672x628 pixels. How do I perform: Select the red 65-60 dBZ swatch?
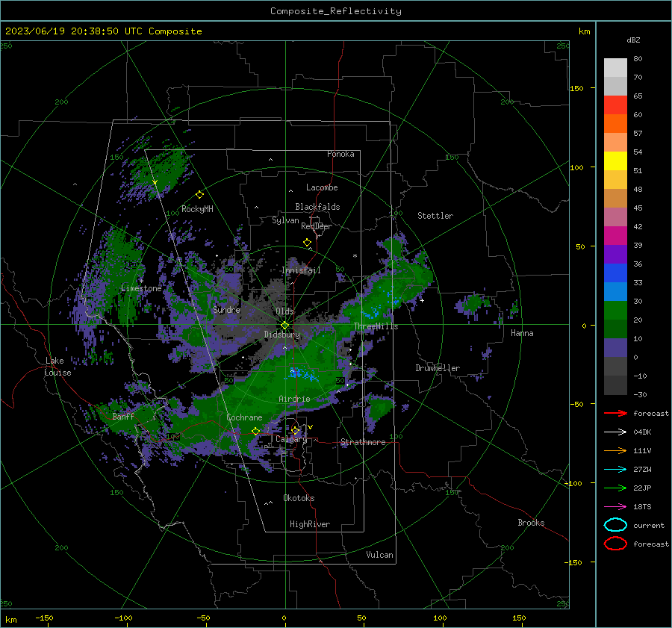tap(615, 105)
